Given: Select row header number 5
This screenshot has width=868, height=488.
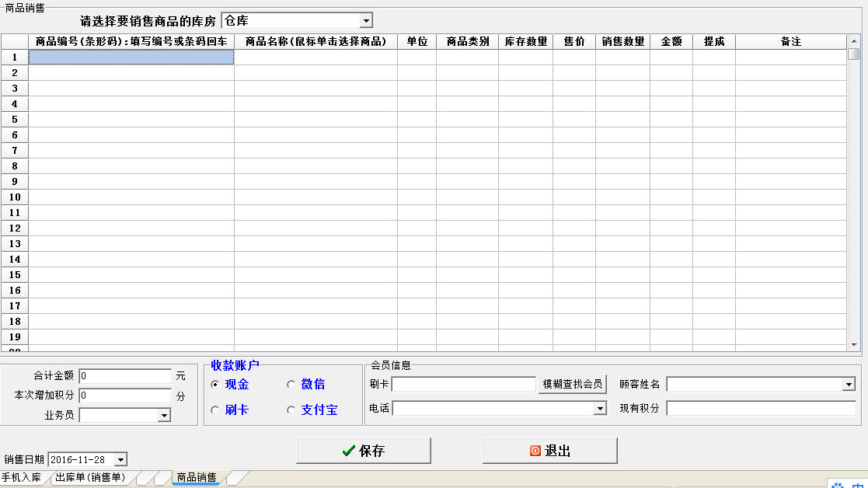Looking at the screenshot, I should [15, 119].
